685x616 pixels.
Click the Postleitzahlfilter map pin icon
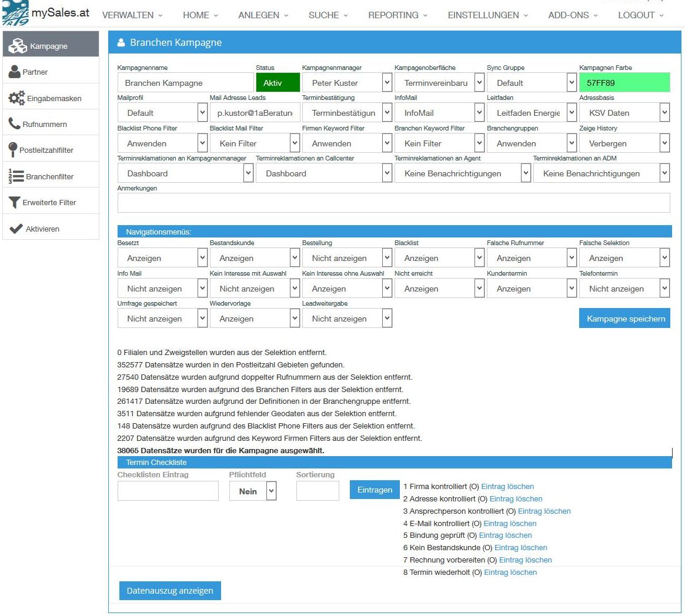pos(13,150)
